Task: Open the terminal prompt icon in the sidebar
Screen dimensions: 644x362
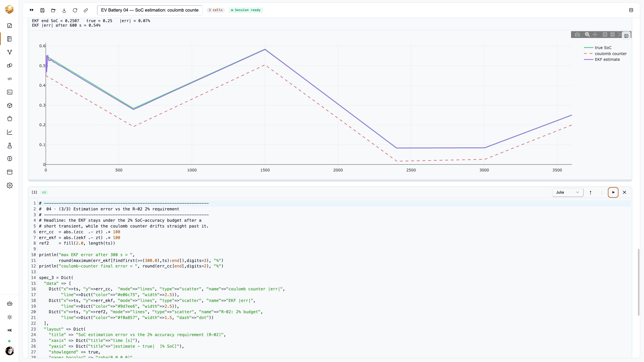Action: [10, 92]
